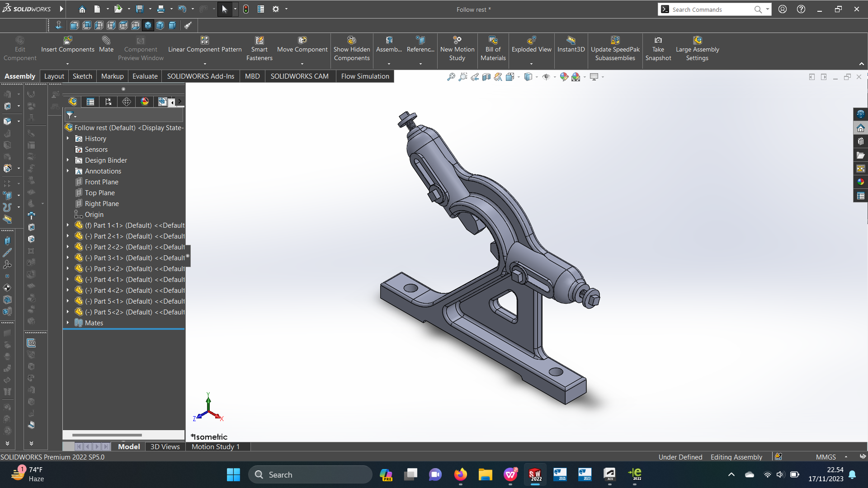
Task: Open the DisplayManager color ball tab
Action: (145, 102)
